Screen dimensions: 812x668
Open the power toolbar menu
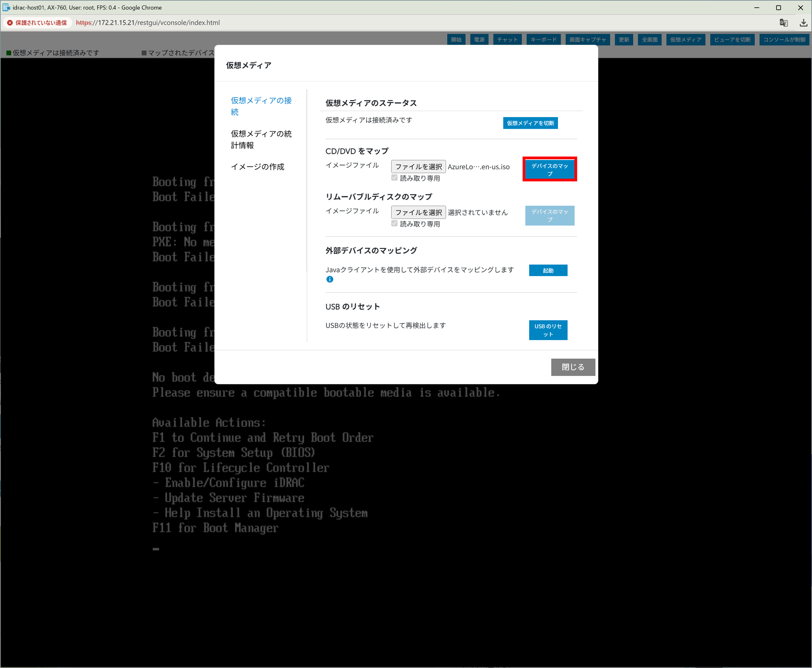click(x=479, y=40)
